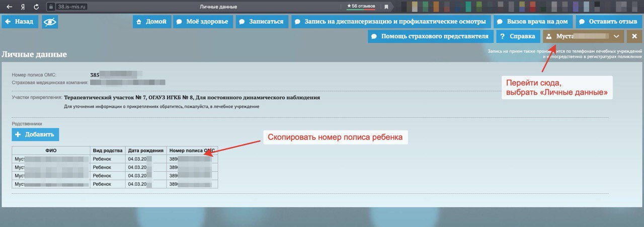Open Вызов врача на дом
This screenshot has width=644, height=227.
click(533, 22)
